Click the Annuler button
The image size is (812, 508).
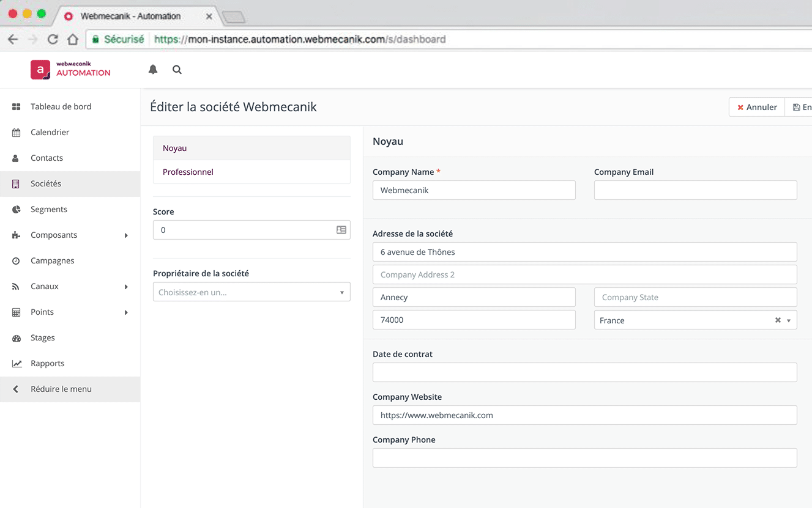[x=756, y=107]
